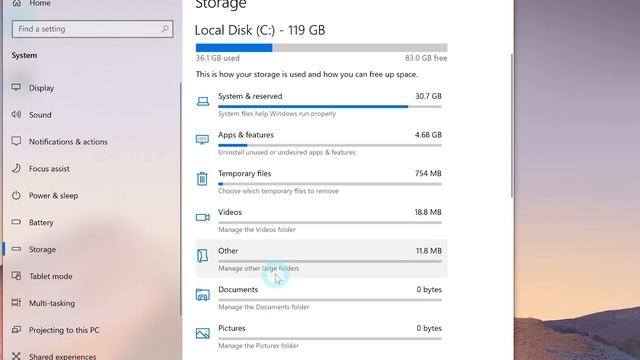Open the Documents storage category
The height and width of the screenshot is (360, 640).
(322, 298)
